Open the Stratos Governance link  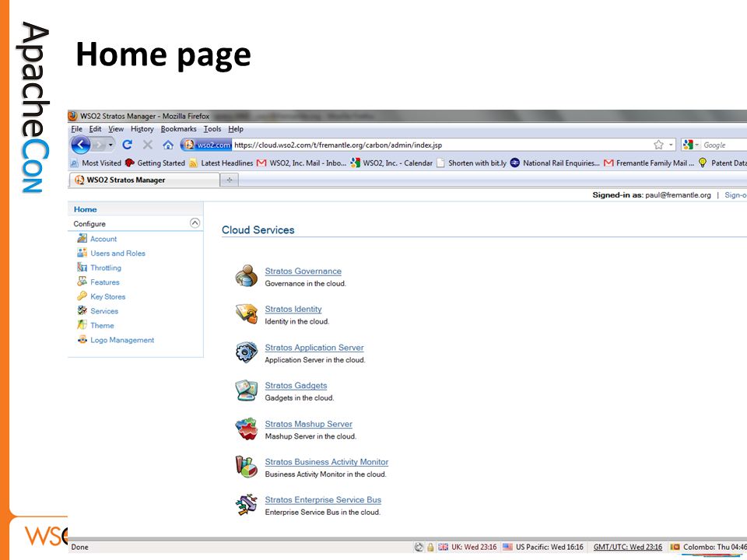point(303,271)
